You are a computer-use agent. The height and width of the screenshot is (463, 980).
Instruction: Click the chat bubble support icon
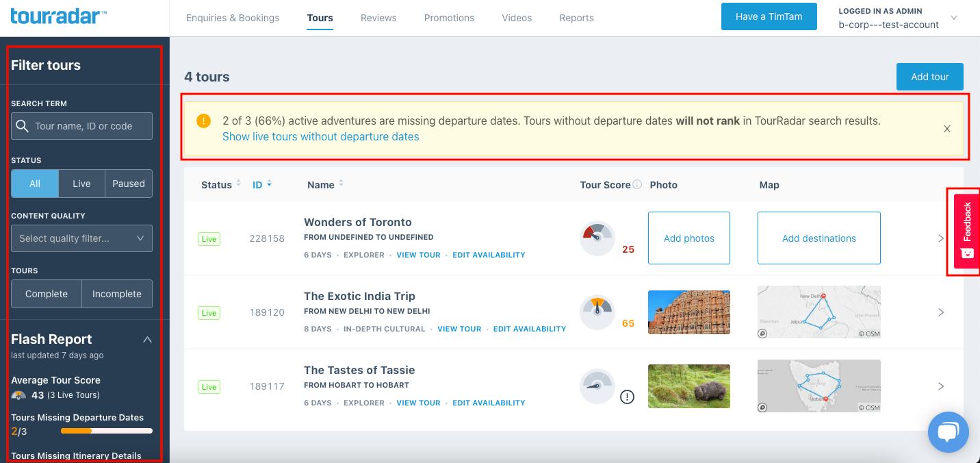(948, 431)
